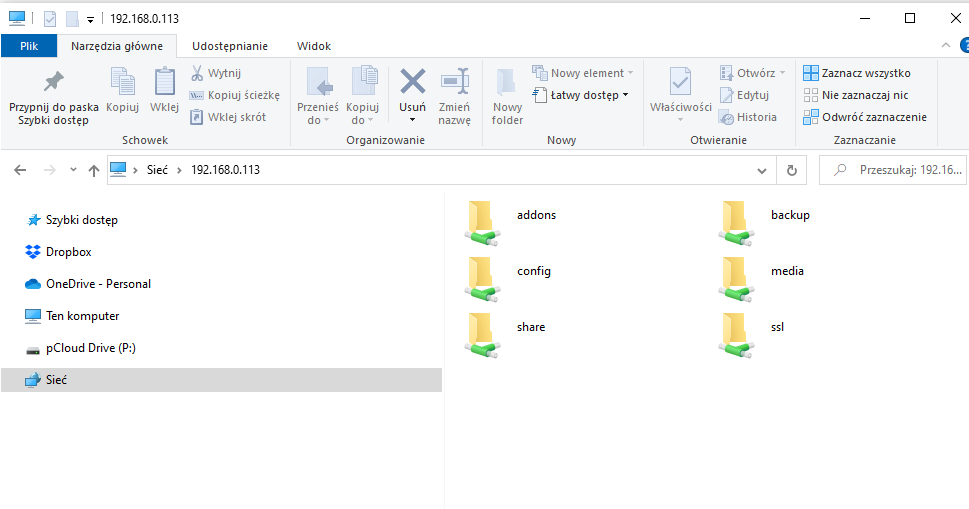Image resolution: width=969 pixels, height=509 pixels.
Task: Click computer icon in address bar
Action: click(118, 169)
